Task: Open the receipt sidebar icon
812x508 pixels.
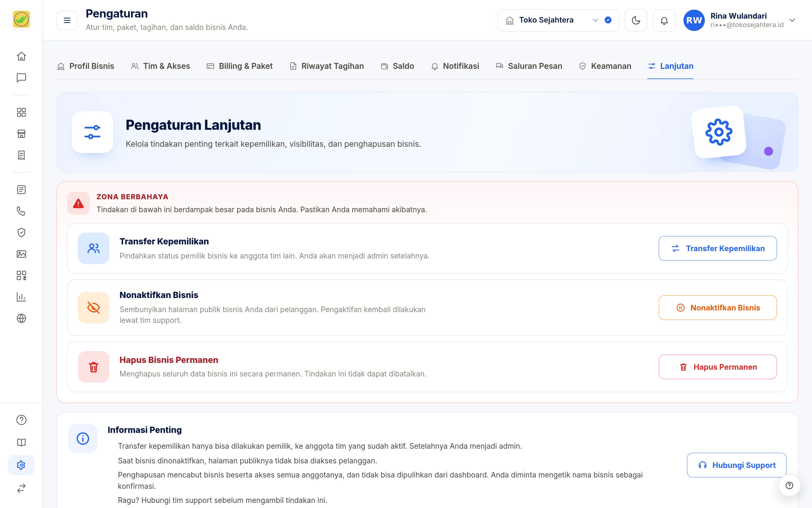Action: pos(21,155)
